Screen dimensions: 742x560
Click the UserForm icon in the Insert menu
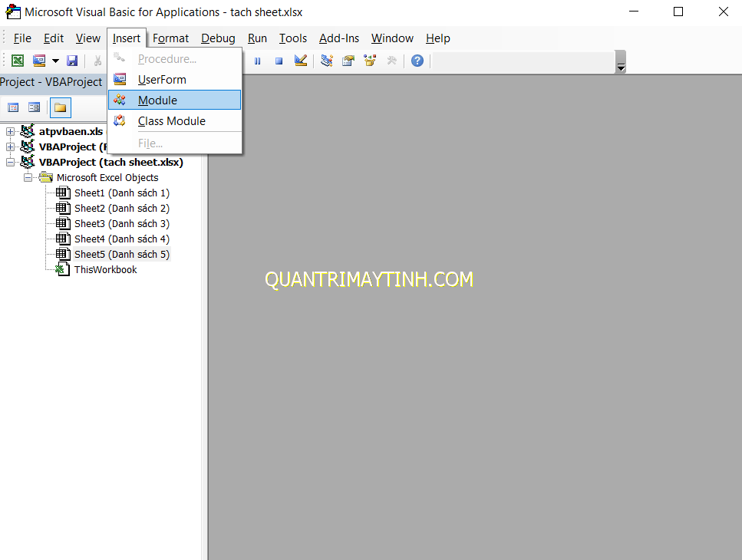click(x=120, y=80)
